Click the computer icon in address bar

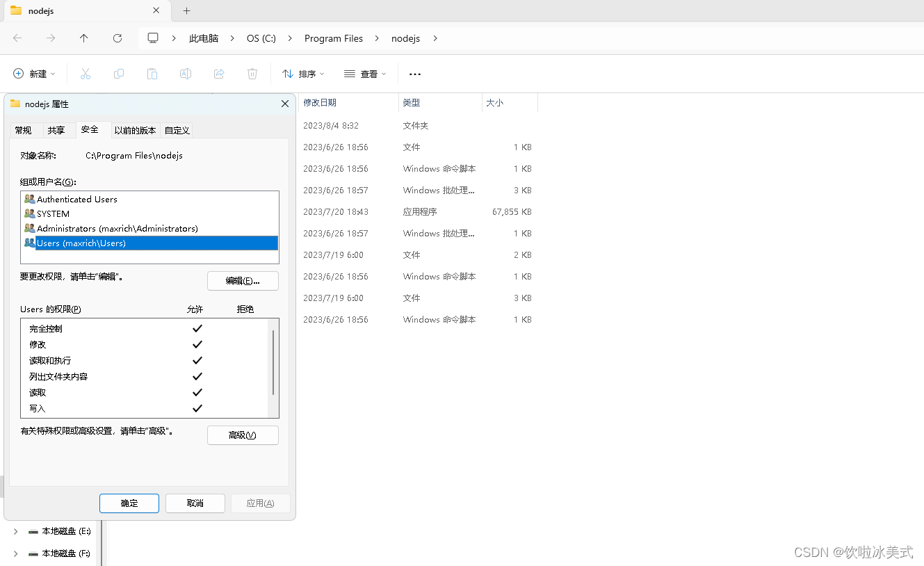(153, 38)
